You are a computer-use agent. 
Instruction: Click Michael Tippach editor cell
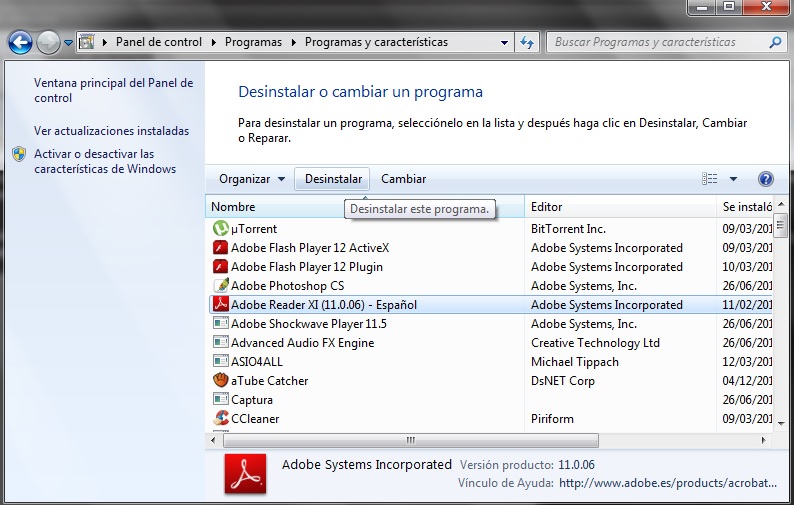tap(575, 362)
